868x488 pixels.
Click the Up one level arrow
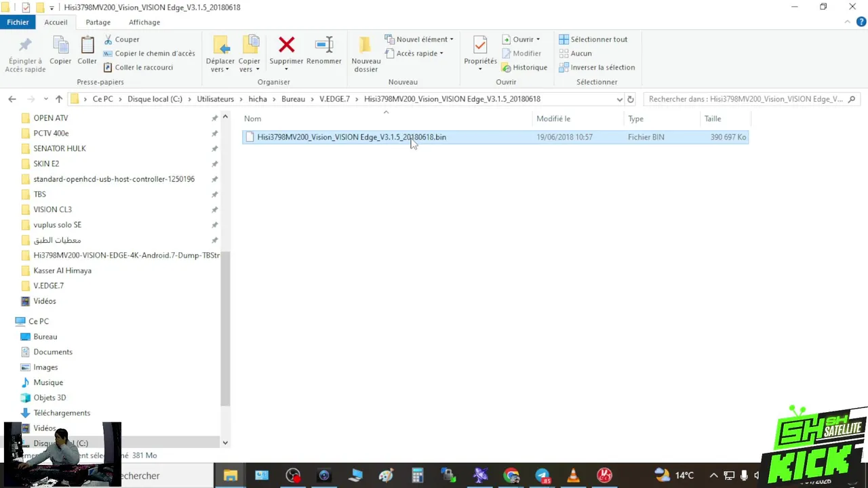59,99
